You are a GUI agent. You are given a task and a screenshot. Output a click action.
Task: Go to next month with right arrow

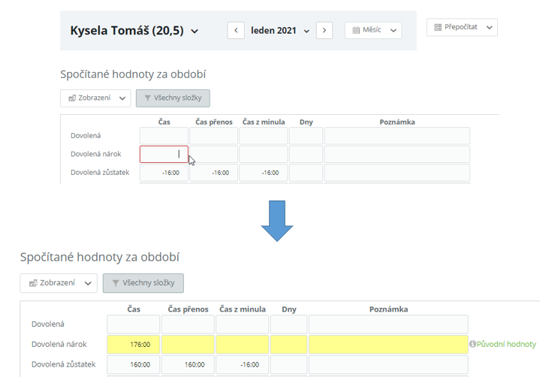coord(324,31)
